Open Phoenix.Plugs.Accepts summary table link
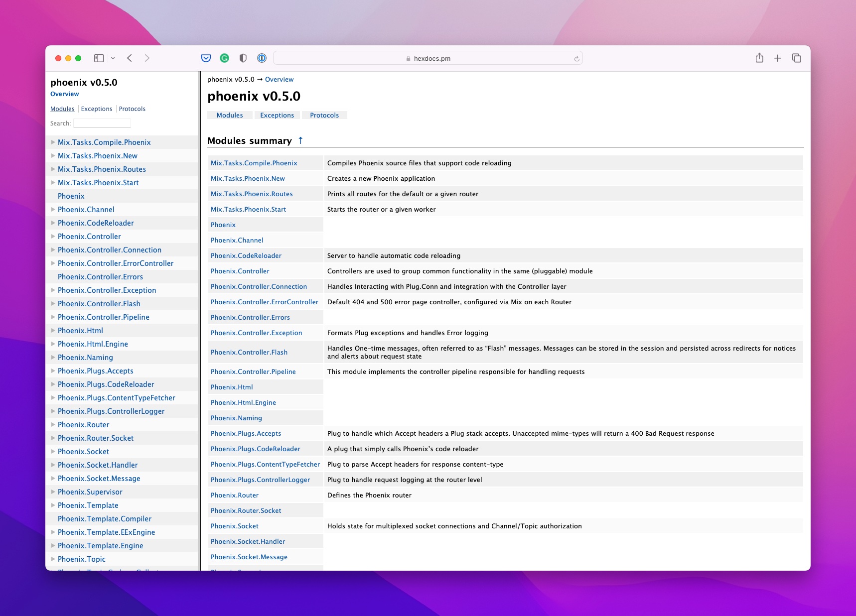This screenshot has width=856, height=616. [x=246, y=434]
